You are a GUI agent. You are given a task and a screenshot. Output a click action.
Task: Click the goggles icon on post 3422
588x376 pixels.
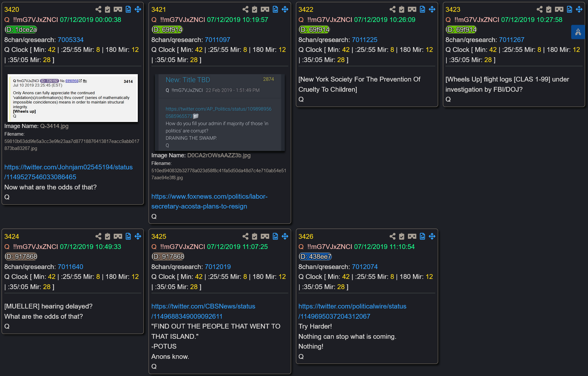pyautogui.click(x=412, y=10)
